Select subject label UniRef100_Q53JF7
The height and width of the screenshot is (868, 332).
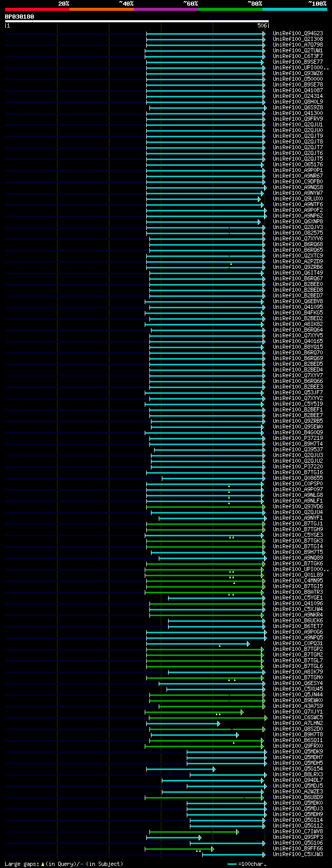pyautogui.click(x=298, y=393)
